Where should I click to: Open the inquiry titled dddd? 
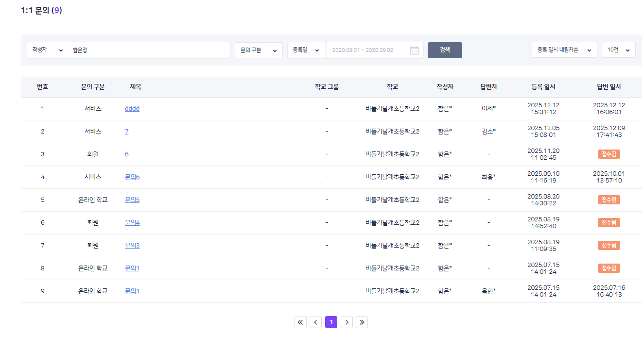click(132, 109)
